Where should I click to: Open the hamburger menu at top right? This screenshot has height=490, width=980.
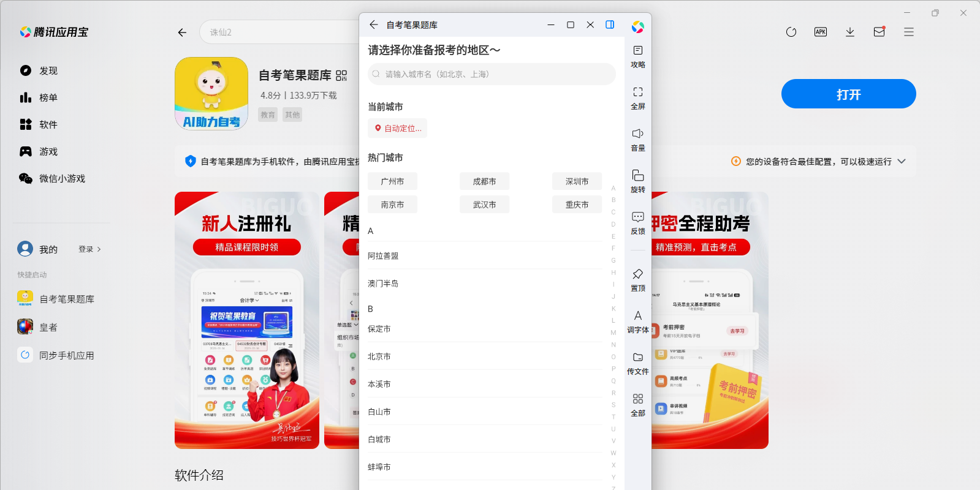click(908, 32)
